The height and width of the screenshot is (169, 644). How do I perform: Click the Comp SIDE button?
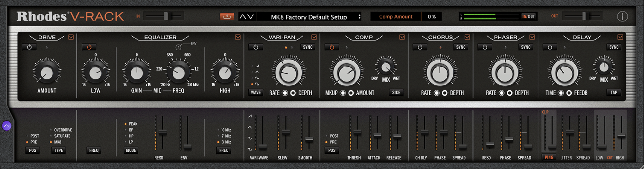pyautogui.click(x=396, y=93)
